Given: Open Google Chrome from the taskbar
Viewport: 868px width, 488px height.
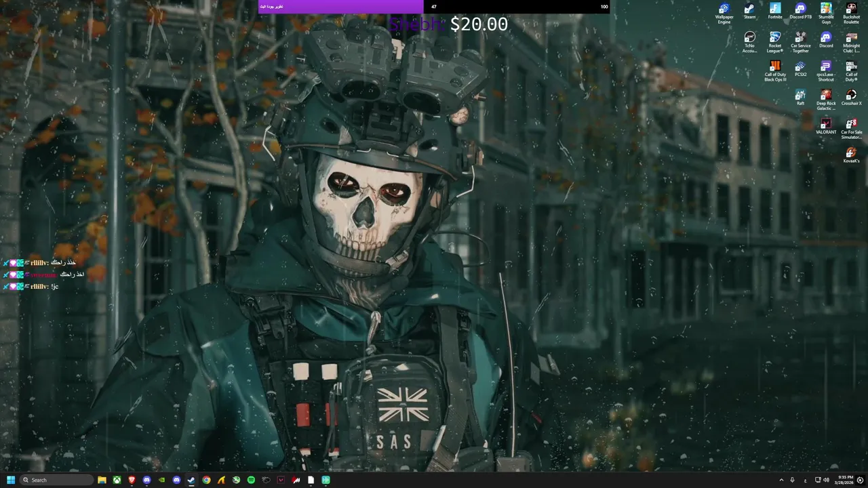Looking at the screenshot, I should (x=206, y=480).
